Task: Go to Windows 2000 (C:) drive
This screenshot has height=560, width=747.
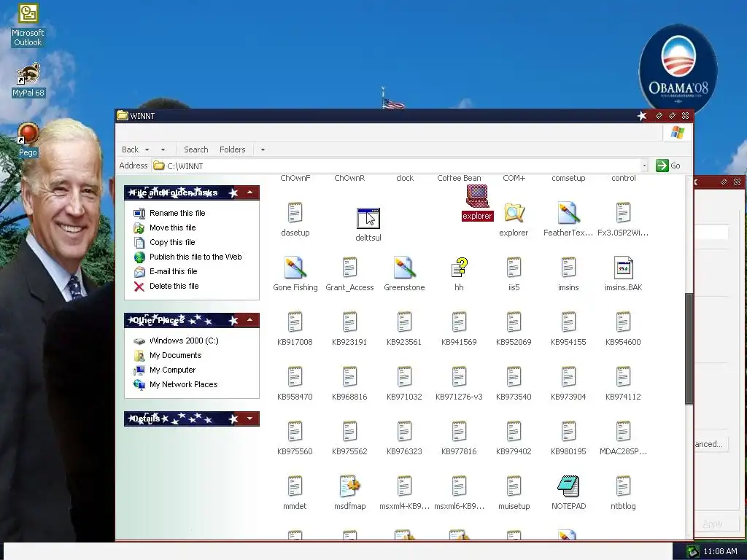Action: click(184, 341)
